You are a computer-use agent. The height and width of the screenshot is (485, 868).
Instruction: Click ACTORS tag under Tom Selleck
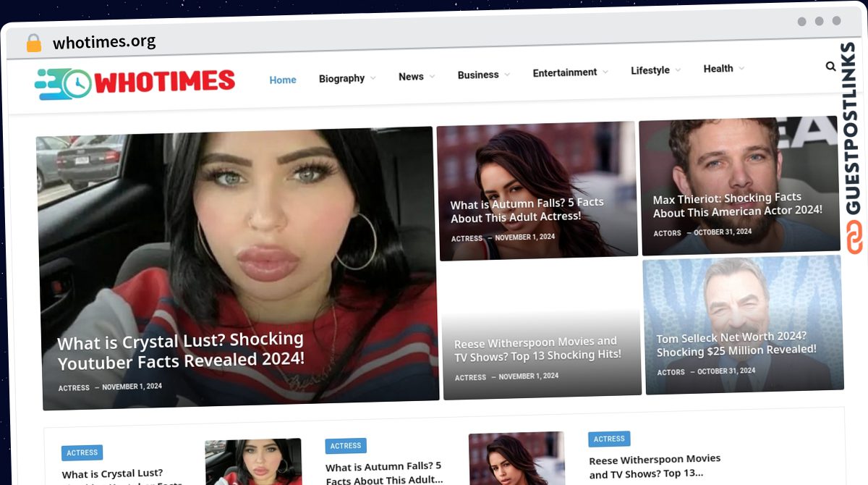671,373
